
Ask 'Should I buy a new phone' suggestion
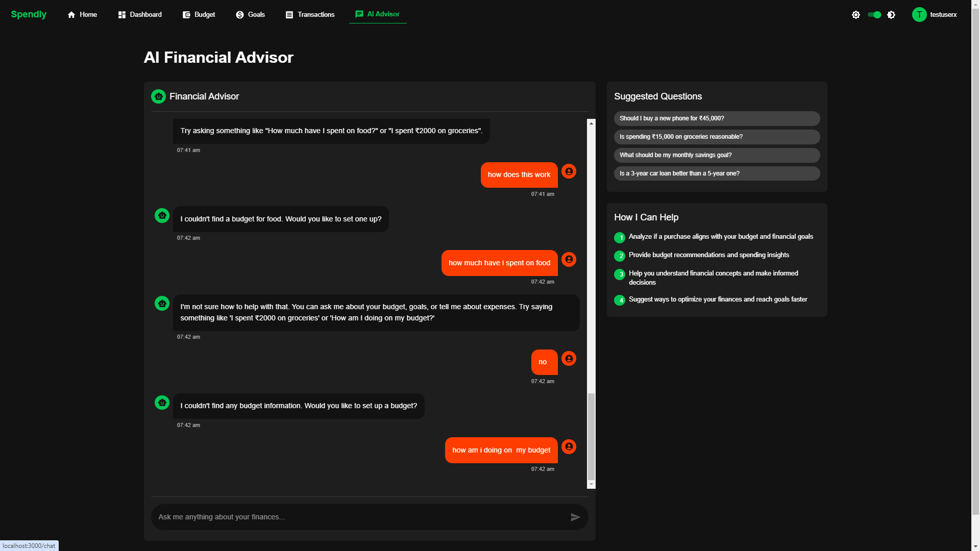coord(717,118)
